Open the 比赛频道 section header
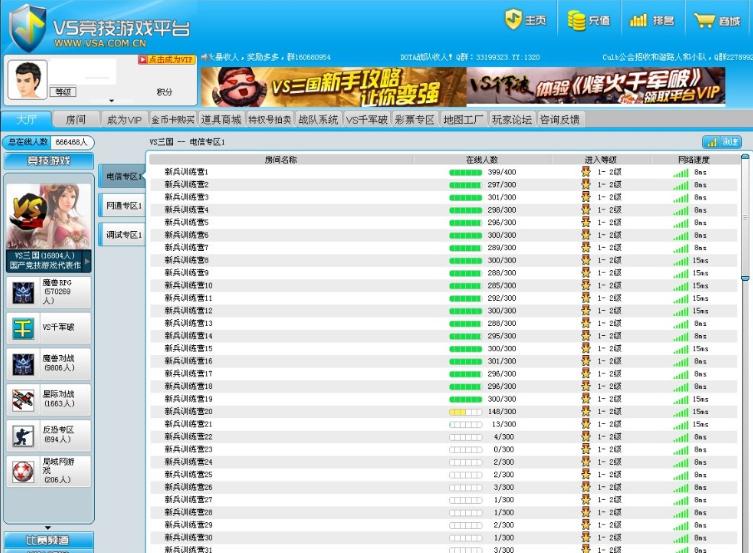The width and height of the screenshot is (753, 553). point(48,541)
